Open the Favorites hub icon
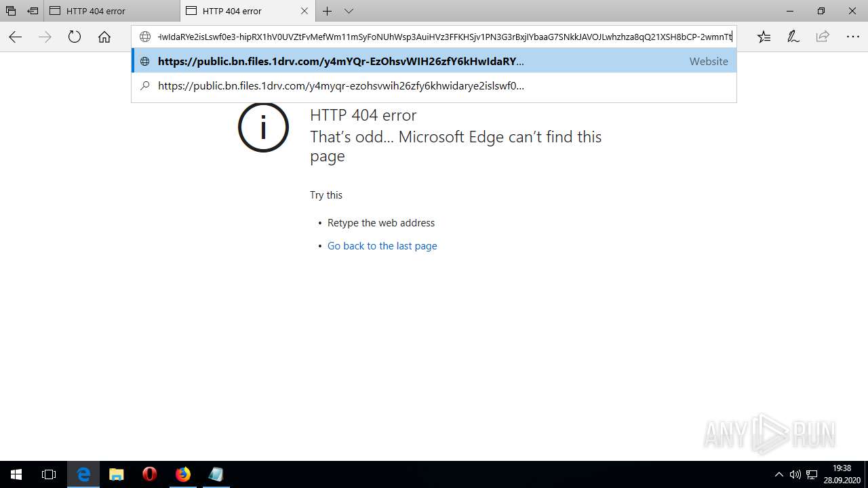868x488 pixels. click(x=764, y=37)
